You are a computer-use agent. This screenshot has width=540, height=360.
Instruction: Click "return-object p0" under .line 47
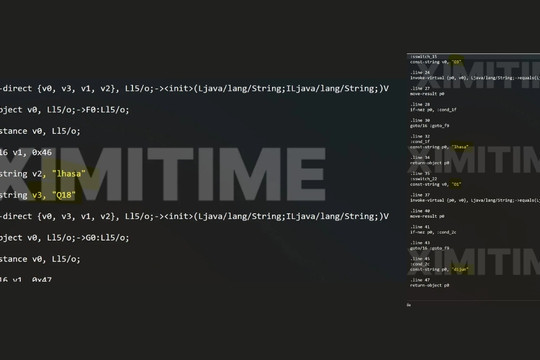point(429,286)
